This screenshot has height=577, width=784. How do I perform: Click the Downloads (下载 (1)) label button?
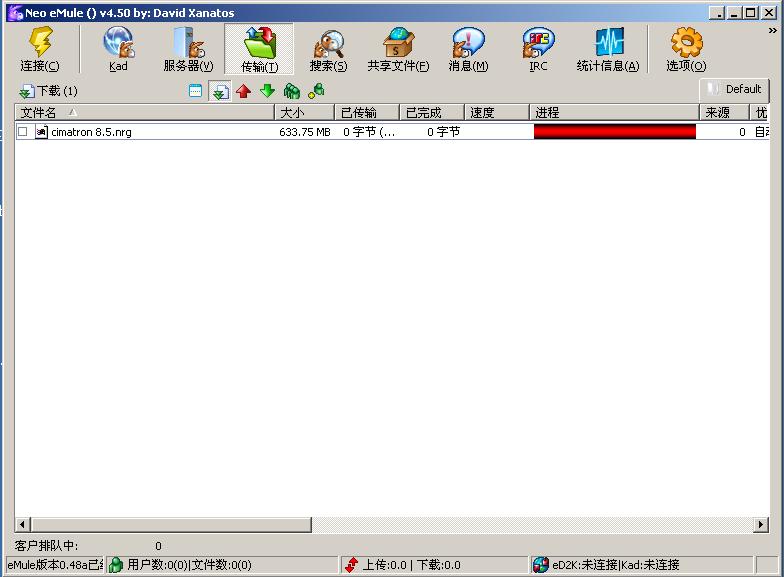click(48, 91)
